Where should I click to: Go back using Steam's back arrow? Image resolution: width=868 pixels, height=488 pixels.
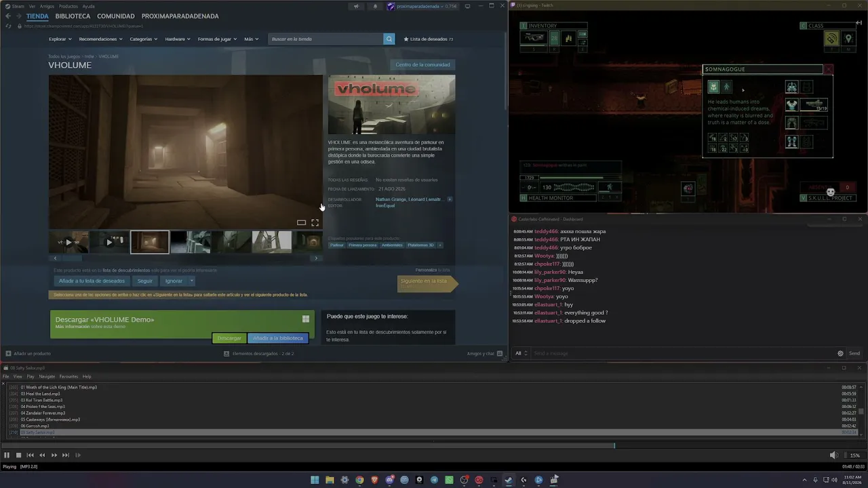(x=8, y=16)
